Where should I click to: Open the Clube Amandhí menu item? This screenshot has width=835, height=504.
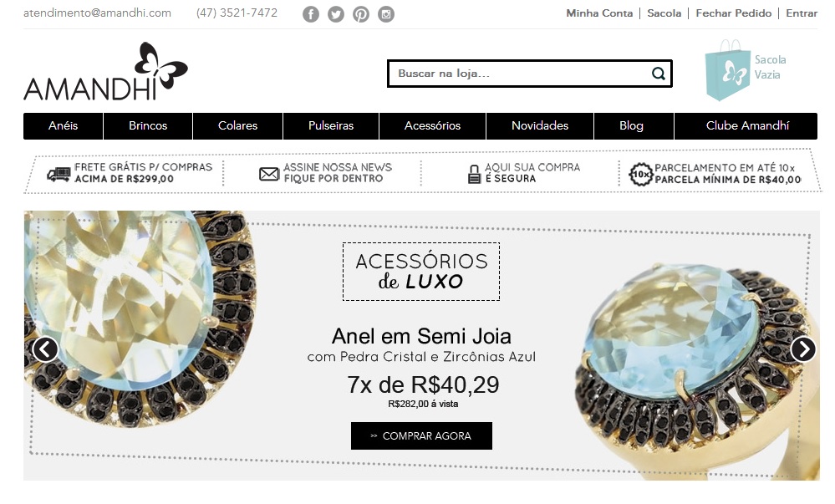pos(746,125)
